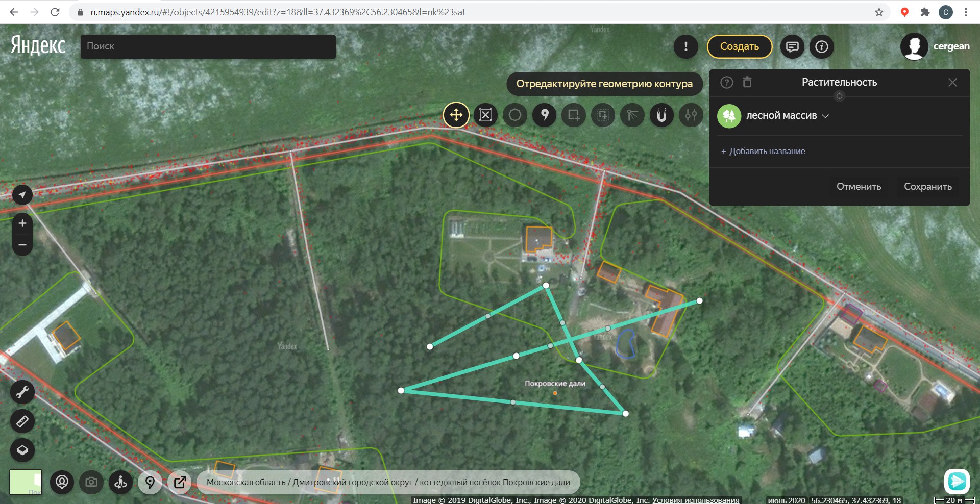Click the light pin icon at bottom

coord(150,482)
